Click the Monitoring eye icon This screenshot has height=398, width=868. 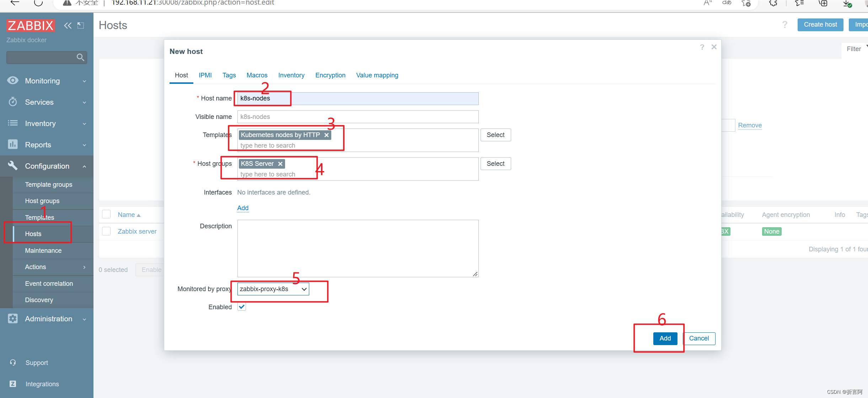(13, 81)
